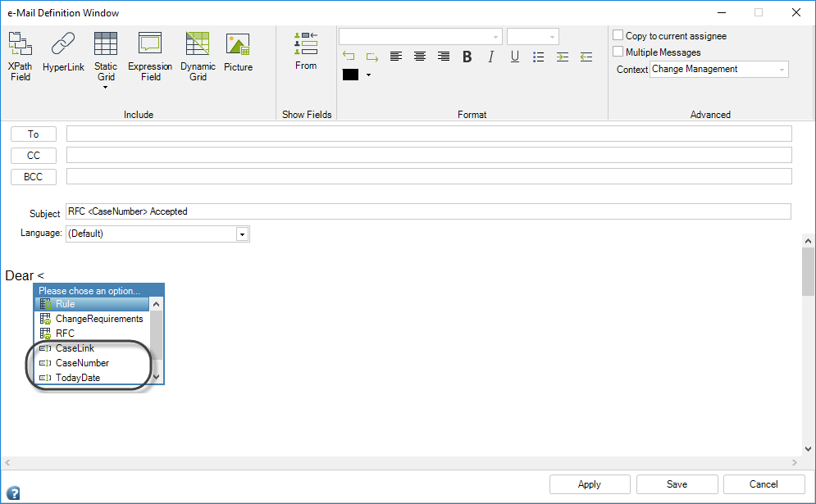Show the From field
Screen dimensions: 816x504
point(306,51)
